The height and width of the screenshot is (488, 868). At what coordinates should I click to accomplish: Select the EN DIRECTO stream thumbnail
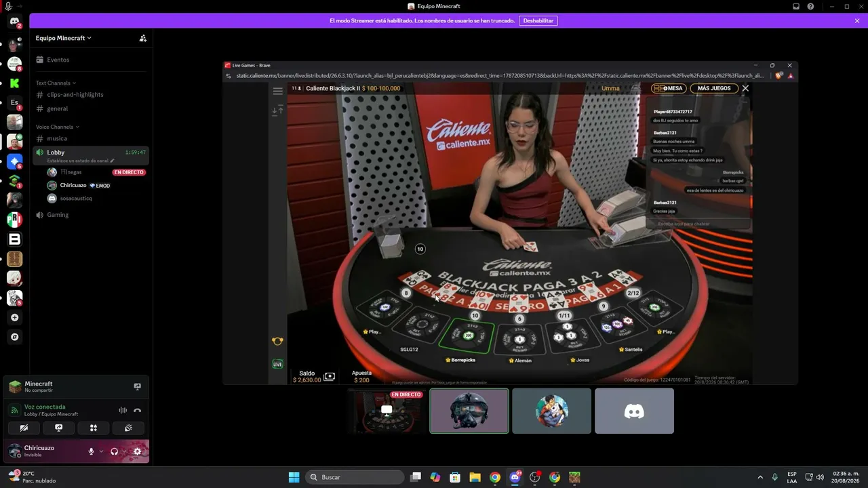[387, 411]
